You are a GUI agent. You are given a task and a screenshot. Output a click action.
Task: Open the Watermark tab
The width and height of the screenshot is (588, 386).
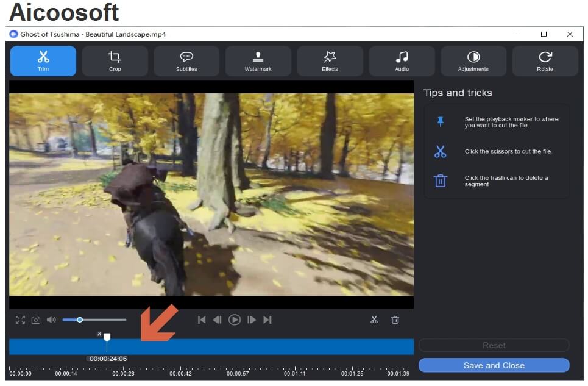click(x=258, y=61)
